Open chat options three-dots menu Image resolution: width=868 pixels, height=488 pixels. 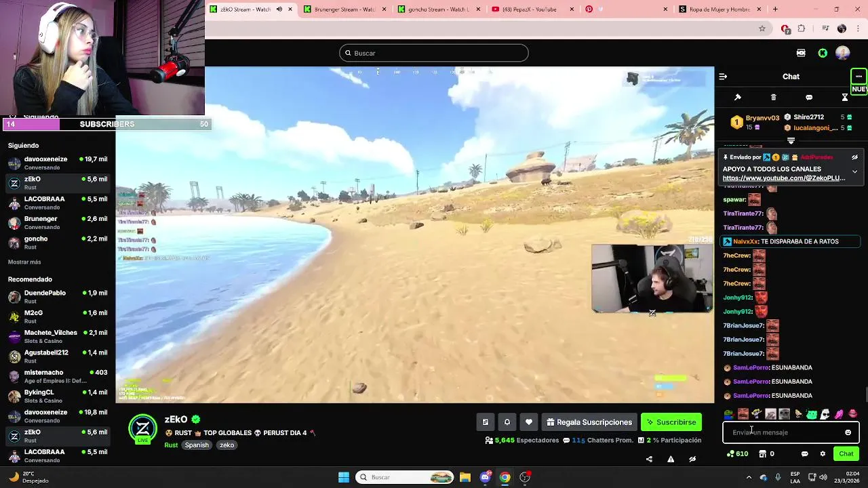point(859,76)
